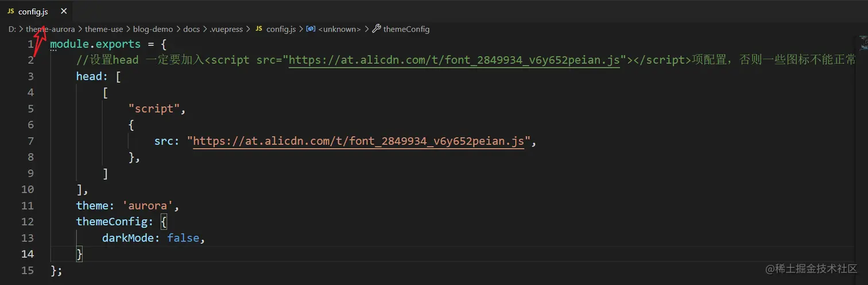Click line number 1 in the gutter
The image size is (868, 285).
[30, 44]
